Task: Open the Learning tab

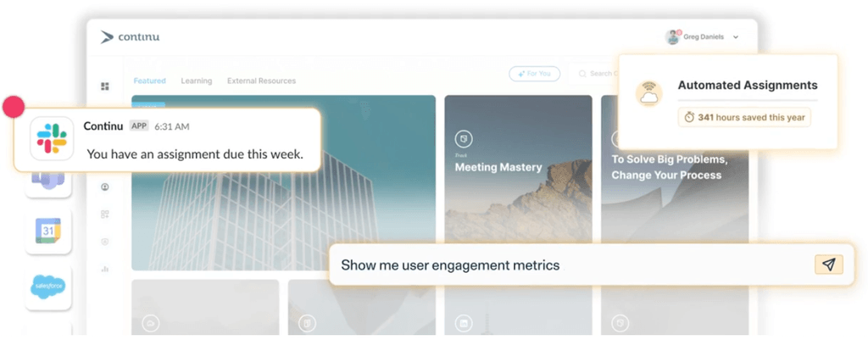Action: coord(196,81)
